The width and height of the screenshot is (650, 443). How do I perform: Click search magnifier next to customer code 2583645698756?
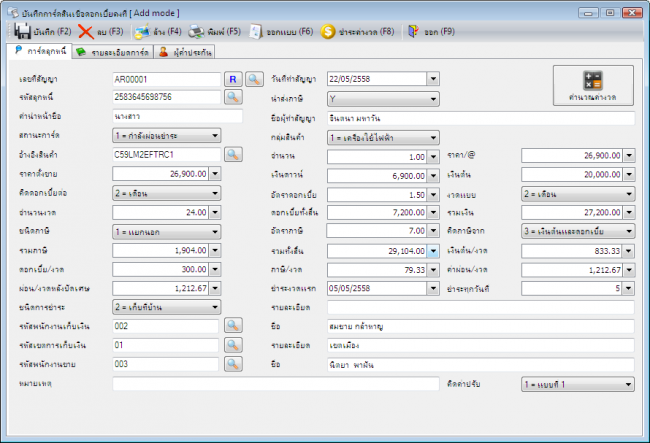point(233,97)
